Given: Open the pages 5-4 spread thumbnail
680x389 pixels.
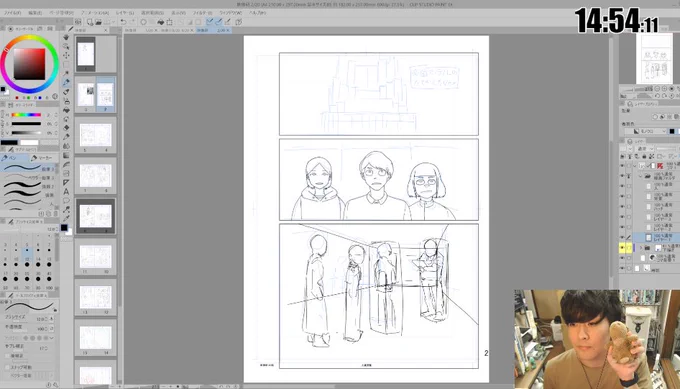Looking at the screenshot, I should [x=95, y=136].
